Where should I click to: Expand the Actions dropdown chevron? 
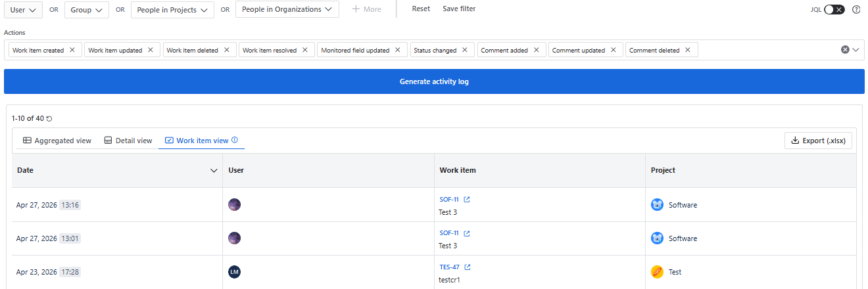(856, 50)
